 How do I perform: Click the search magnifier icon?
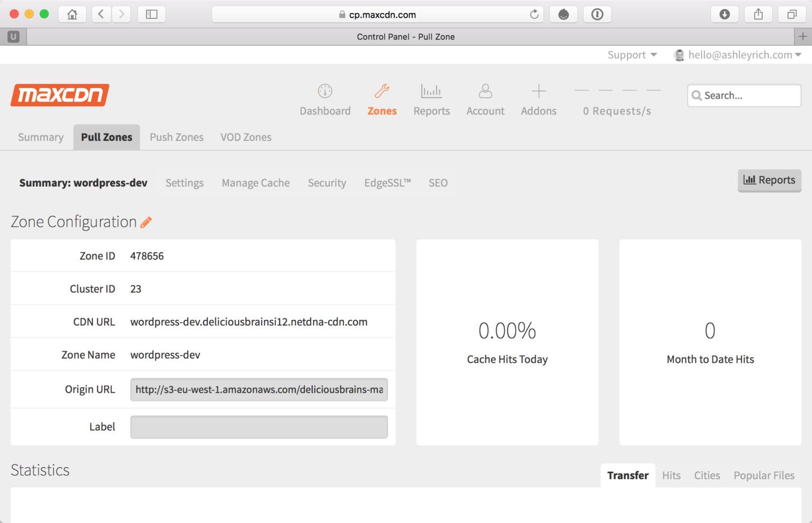point(697,95)
